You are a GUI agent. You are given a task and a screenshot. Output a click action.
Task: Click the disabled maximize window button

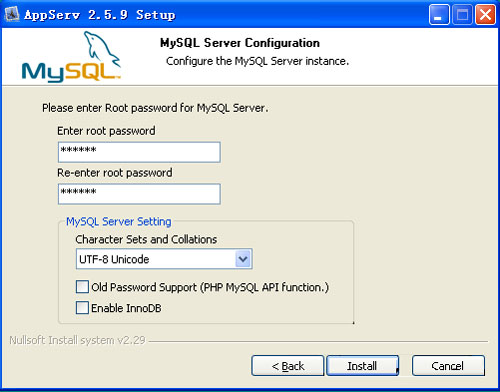462,15
